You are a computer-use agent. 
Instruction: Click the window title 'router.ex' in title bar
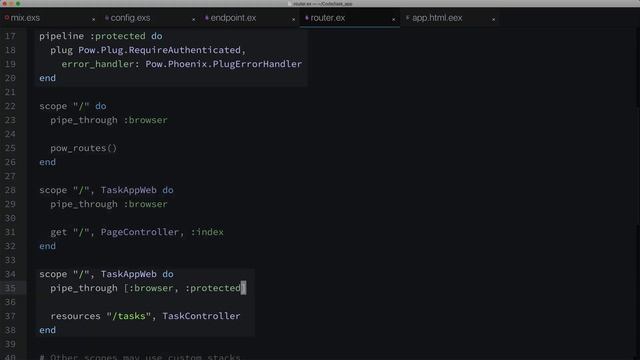[x=302, y=4]
